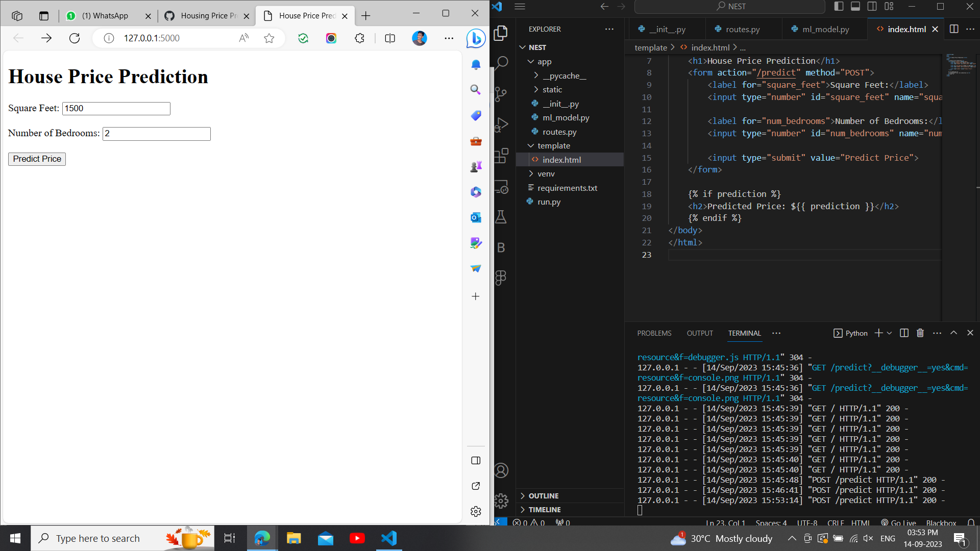Kill the active terminal with trash icon
This screenshot has height=551, width=980.
click(x=920, y=333)
